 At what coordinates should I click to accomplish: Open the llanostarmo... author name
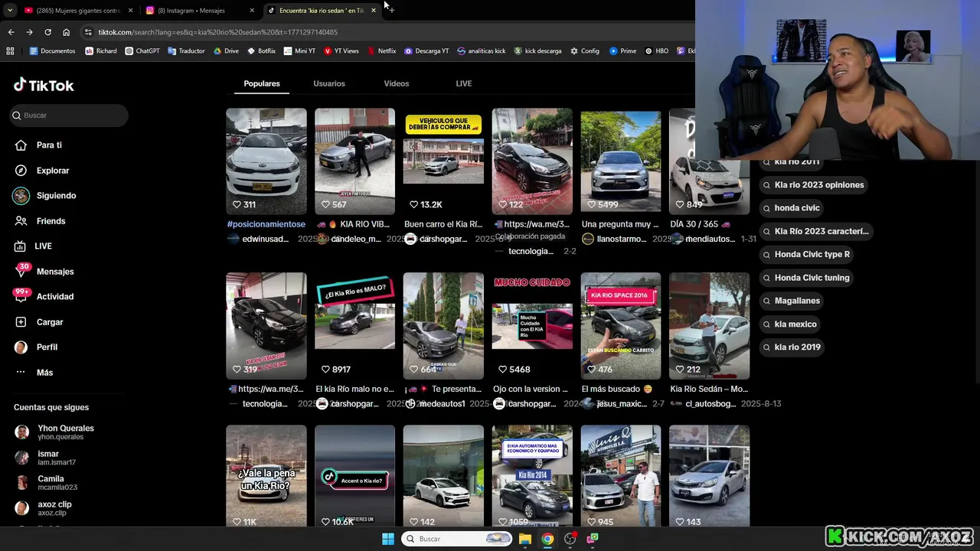pyautogui.click(x=622, y=239)
